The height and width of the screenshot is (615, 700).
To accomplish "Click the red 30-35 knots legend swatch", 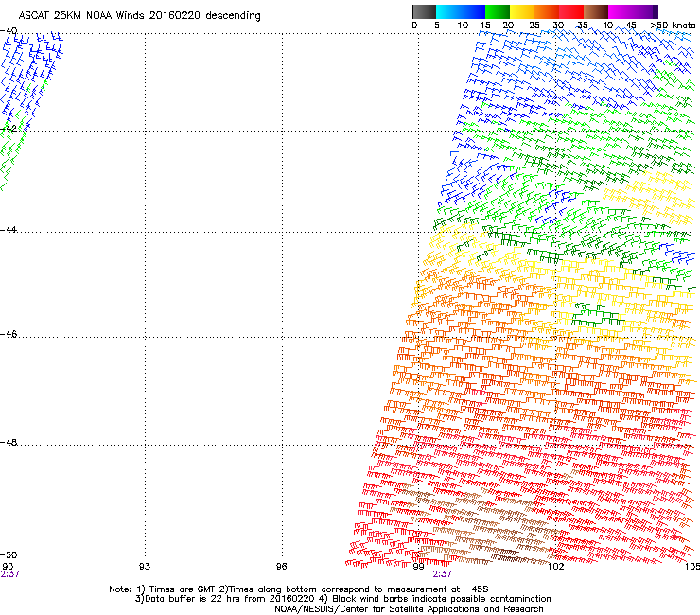I will (x=571, y=11).
